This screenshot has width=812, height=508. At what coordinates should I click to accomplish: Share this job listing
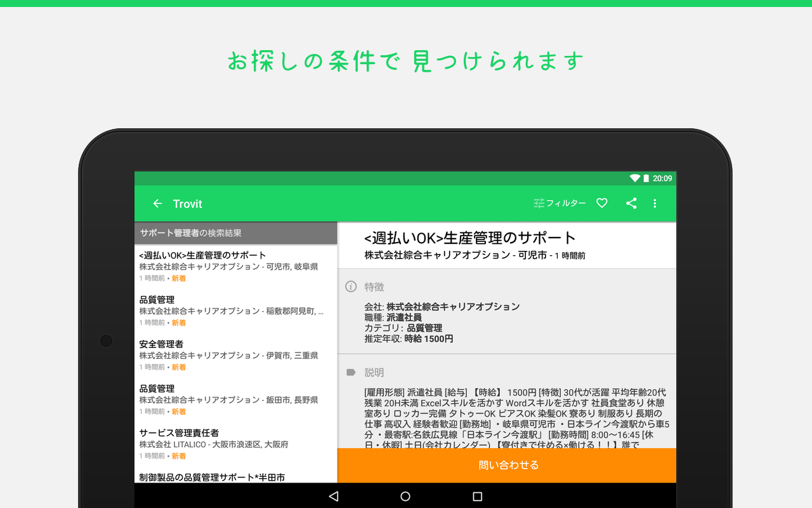coord(631,203)
